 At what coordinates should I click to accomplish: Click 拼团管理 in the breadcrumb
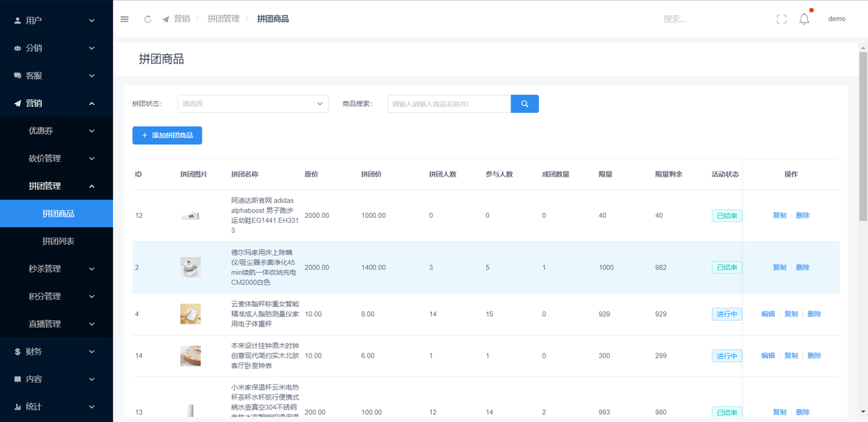click(224, 19)
